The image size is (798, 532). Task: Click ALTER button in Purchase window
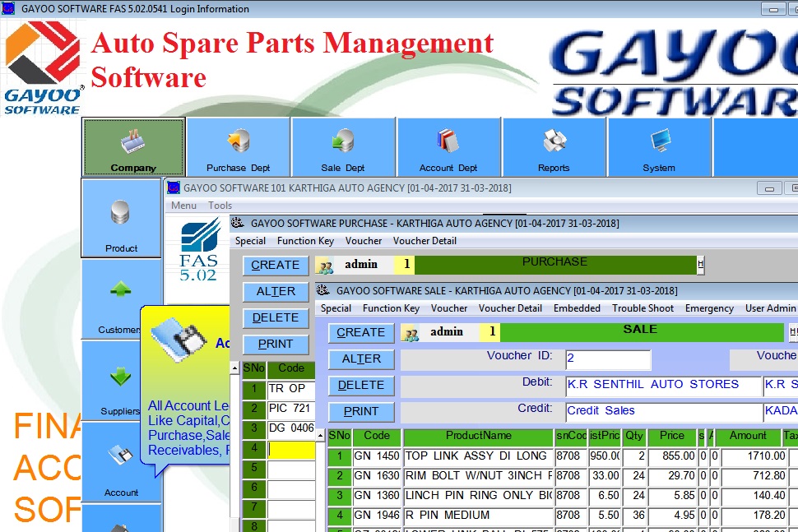(276, 292)
